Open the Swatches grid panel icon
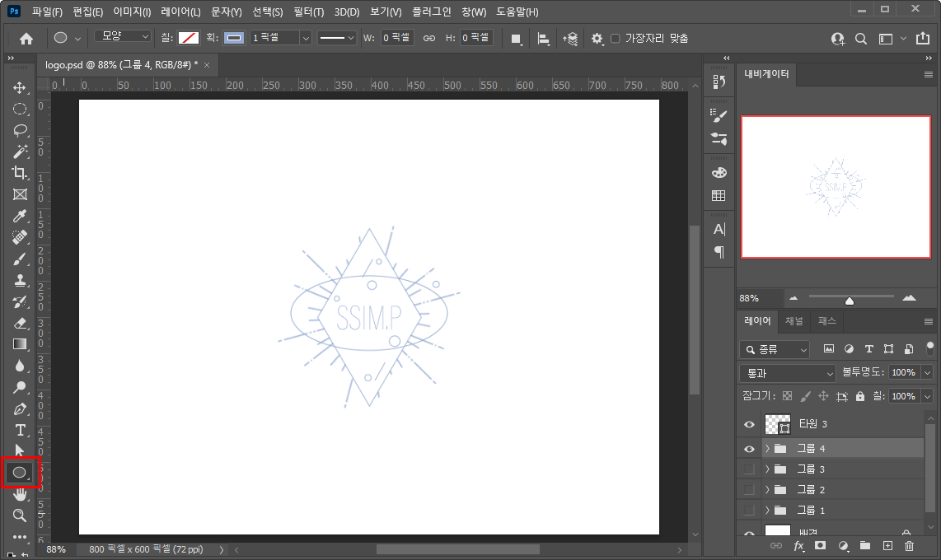 point(719,196)
